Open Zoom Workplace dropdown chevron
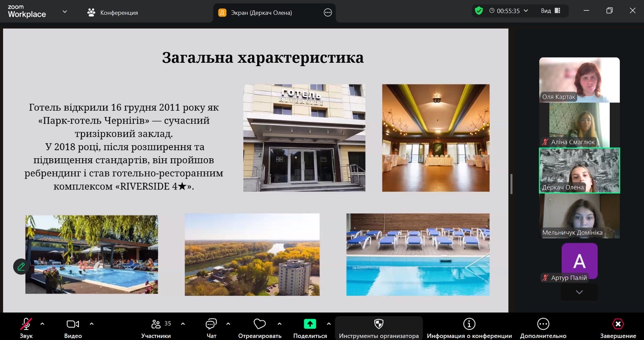Screen dimensions: 644x340 (x=64, y=12)
